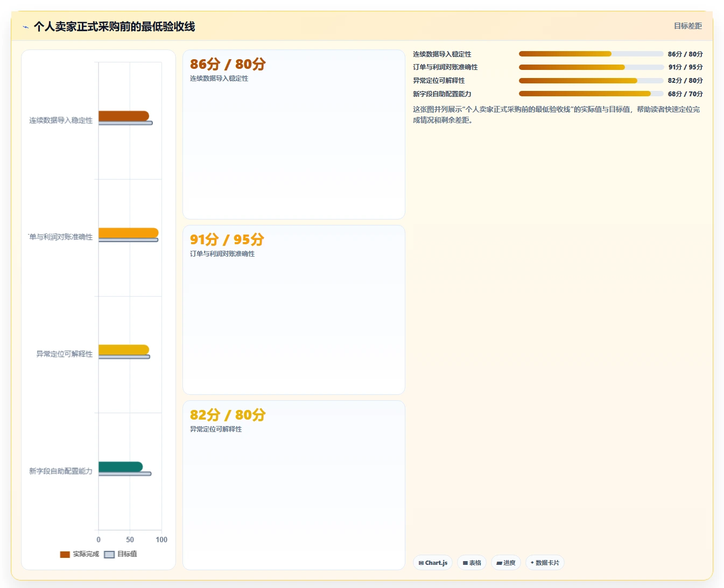Click the orange 订单与利润对账准确性 chart bar
The width and height of the screenshot is (724, 588).
pos(129,233)
